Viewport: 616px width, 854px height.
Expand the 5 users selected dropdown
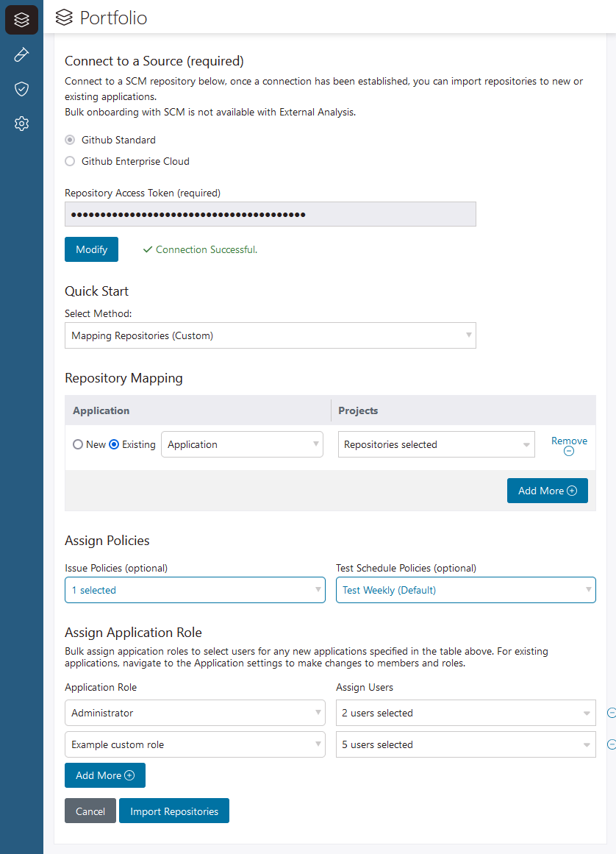click(x=466, y=744)
